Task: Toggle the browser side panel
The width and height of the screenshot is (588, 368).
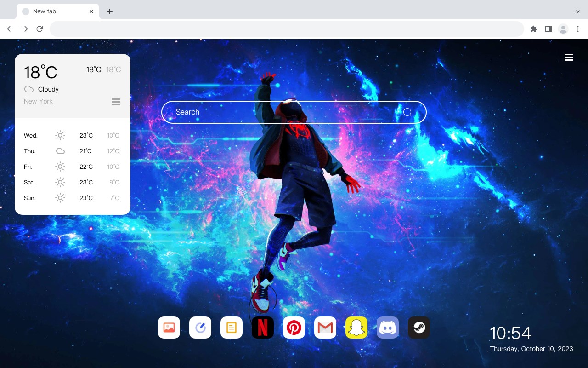Action: click(548, 29)
